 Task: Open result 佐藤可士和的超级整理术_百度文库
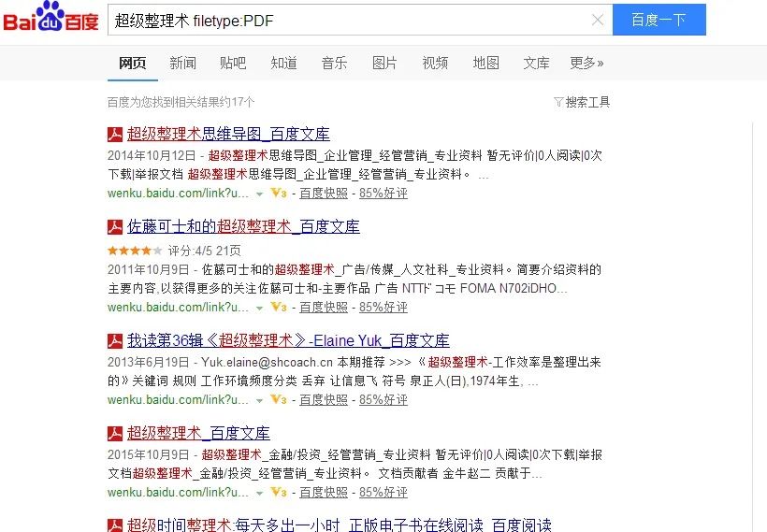coord(243,226)
